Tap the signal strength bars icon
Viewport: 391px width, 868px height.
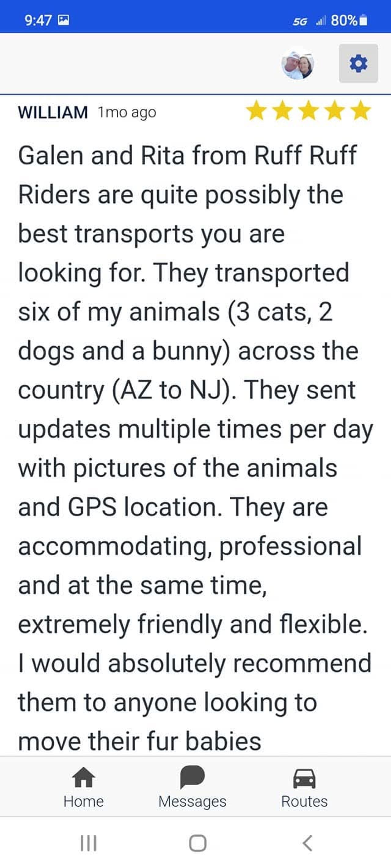point(320,22)
